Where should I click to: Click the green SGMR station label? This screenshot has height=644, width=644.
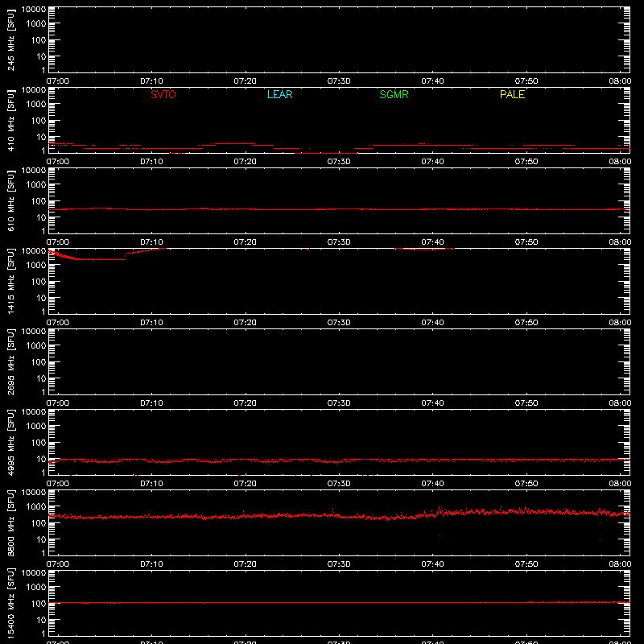point(394,94)
